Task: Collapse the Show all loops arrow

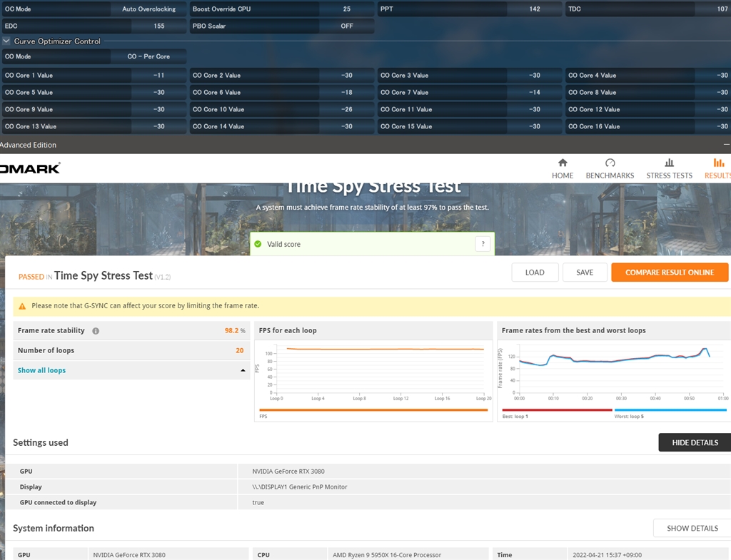Action: [x=243, y=371]
